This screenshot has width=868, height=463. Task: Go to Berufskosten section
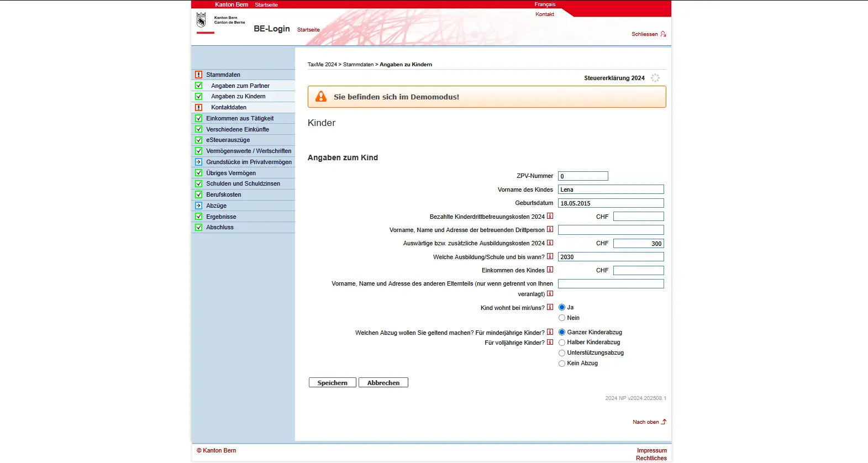224,194
